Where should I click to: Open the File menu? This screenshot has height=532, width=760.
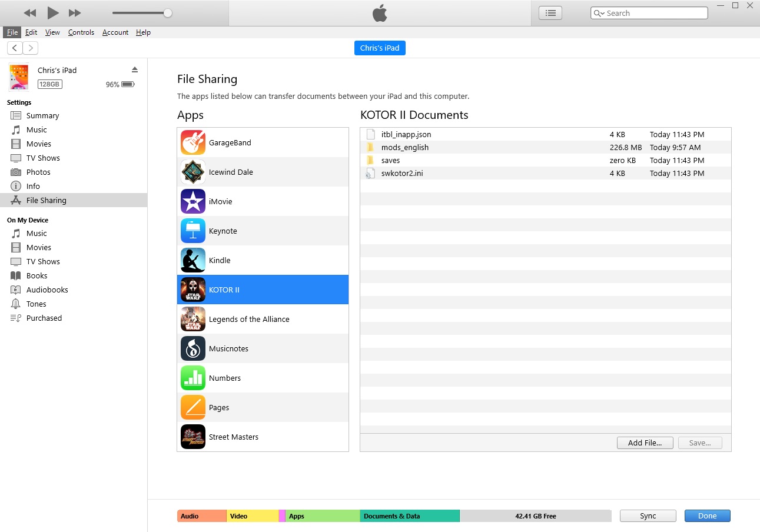coord(12,32)
